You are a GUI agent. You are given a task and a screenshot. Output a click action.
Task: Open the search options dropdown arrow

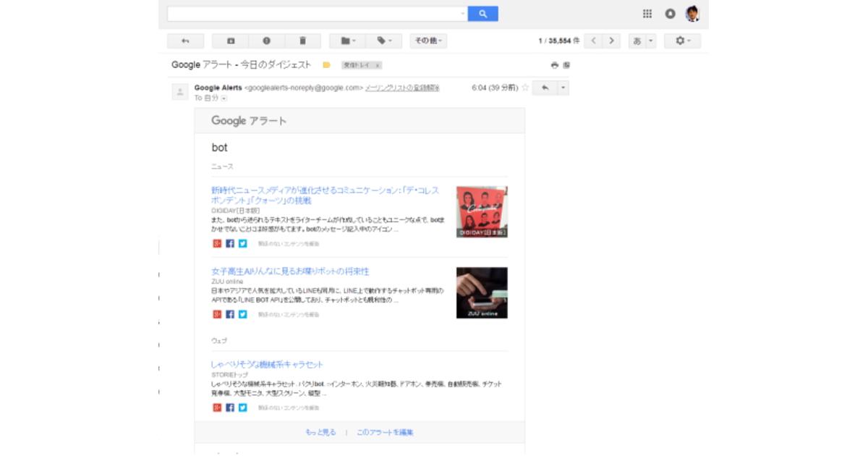463,14
